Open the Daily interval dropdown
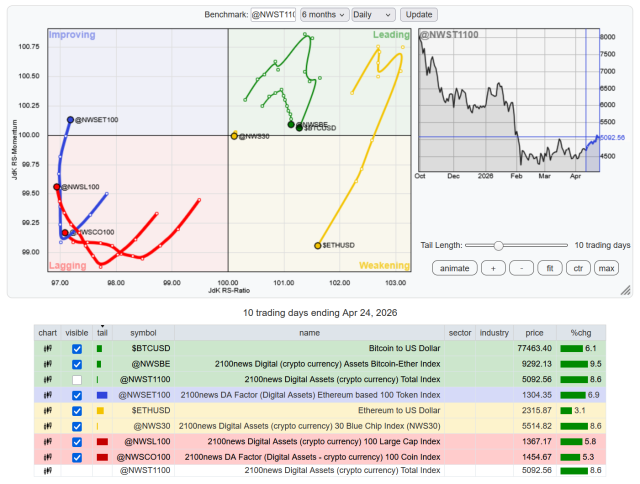The width and height of the screenshot is (640, 484). click(373, 15)
